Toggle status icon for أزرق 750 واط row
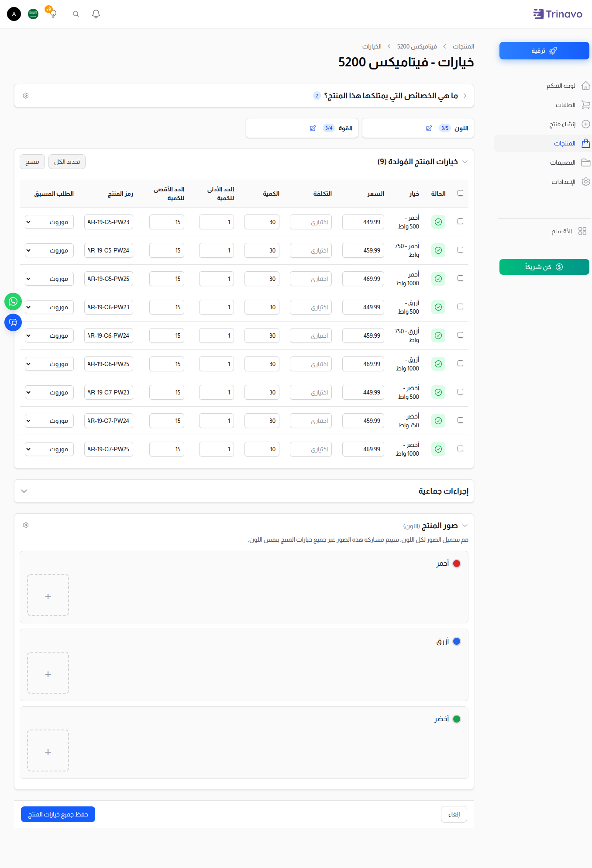 [438, 335]
